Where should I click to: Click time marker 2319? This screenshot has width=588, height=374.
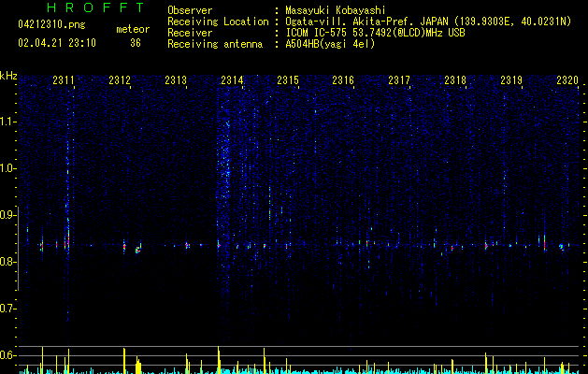coord(511,79)
